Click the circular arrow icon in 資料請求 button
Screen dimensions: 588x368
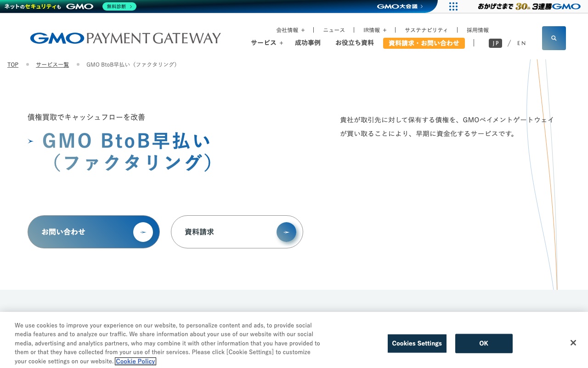click(286, 232)
